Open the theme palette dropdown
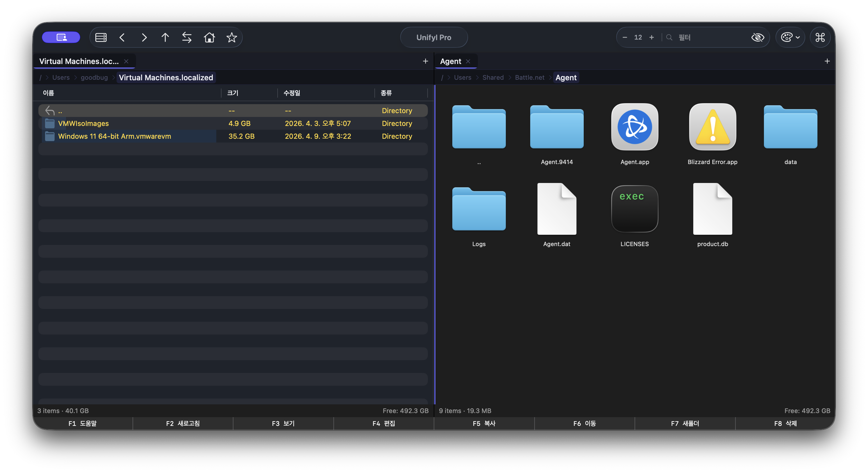 (790, 38)
